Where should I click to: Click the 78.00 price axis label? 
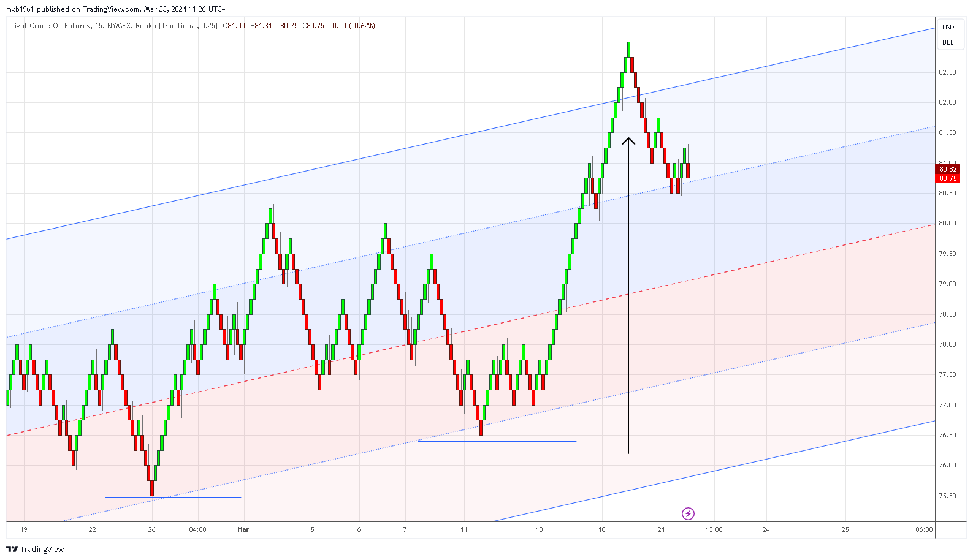click(x=947, y=344)
